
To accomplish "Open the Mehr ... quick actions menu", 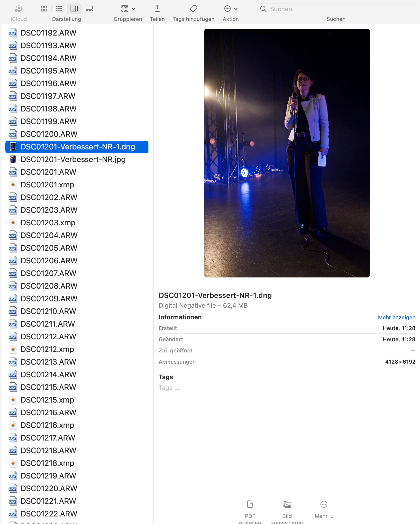I will tap(324, 509).
